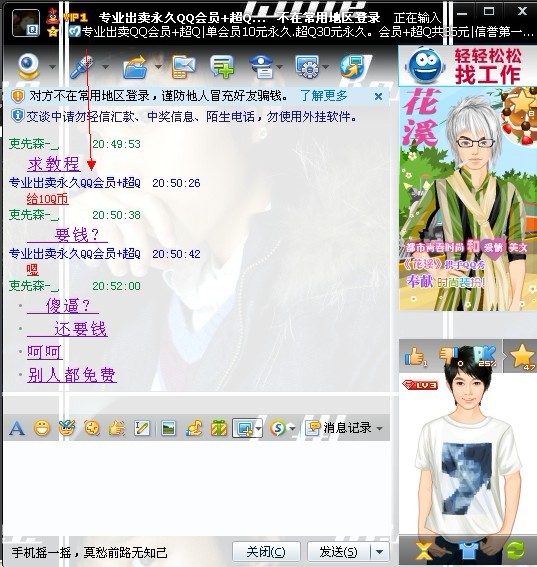Viewport: 537px width, 567px height.
Task: Click the yellow X icon under QQ show
Action: (423, 551)
